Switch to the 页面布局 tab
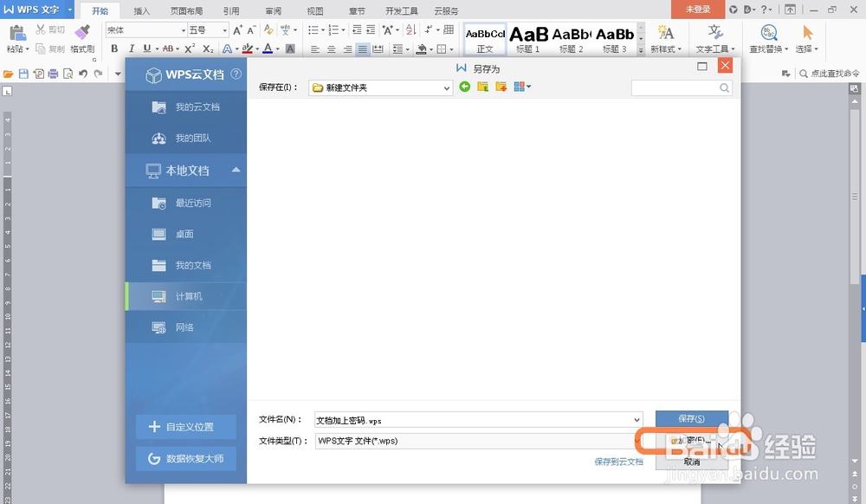Image resolution: width=866 pixels, height=504 pixels. pos(186,10)
